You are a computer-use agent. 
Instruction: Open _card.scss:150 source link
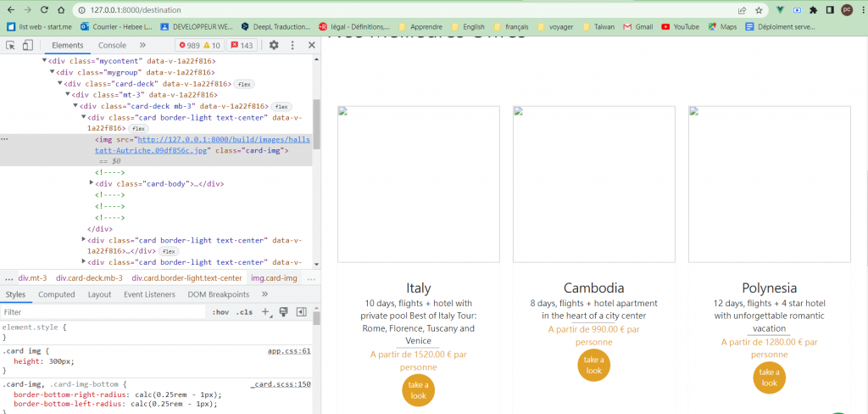[281, 383]
